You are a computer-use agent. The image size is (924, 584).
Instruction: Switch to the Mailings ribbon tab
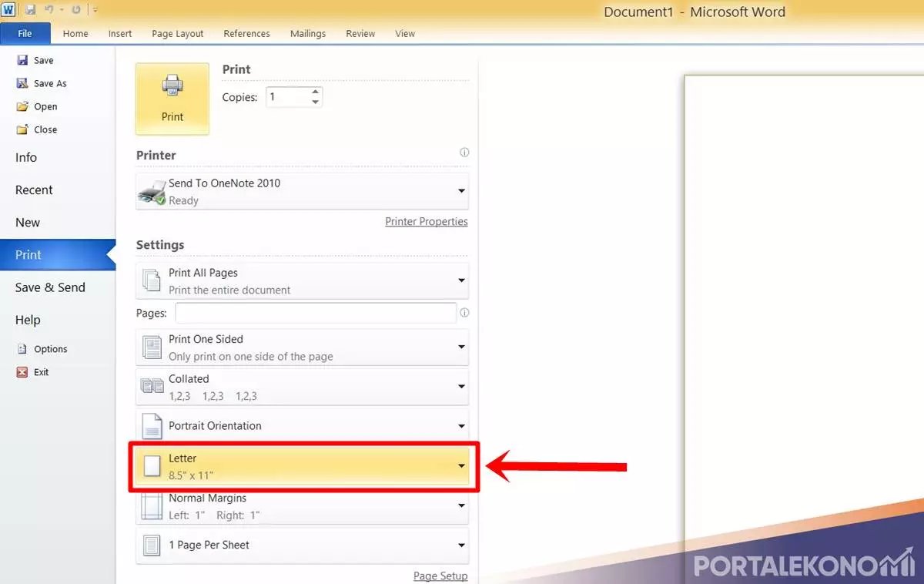pyautogui.click(x=308, y=33)
